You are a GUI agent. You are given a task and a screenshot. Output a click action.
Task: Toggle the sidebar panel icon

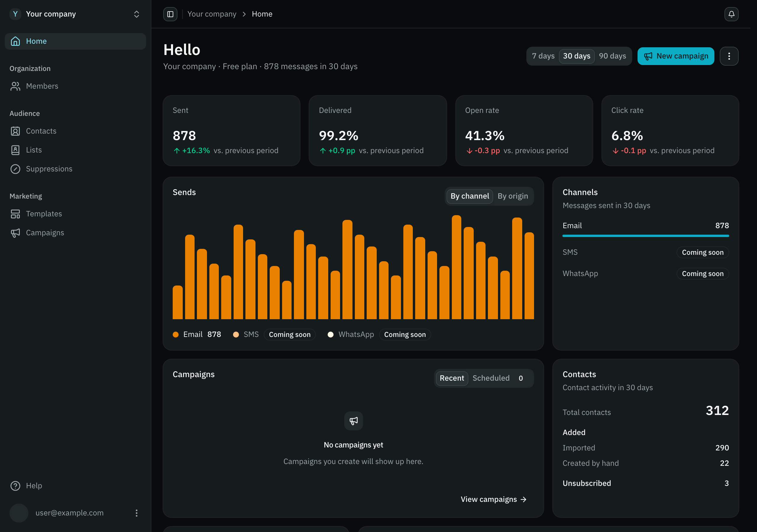[170, 14]
